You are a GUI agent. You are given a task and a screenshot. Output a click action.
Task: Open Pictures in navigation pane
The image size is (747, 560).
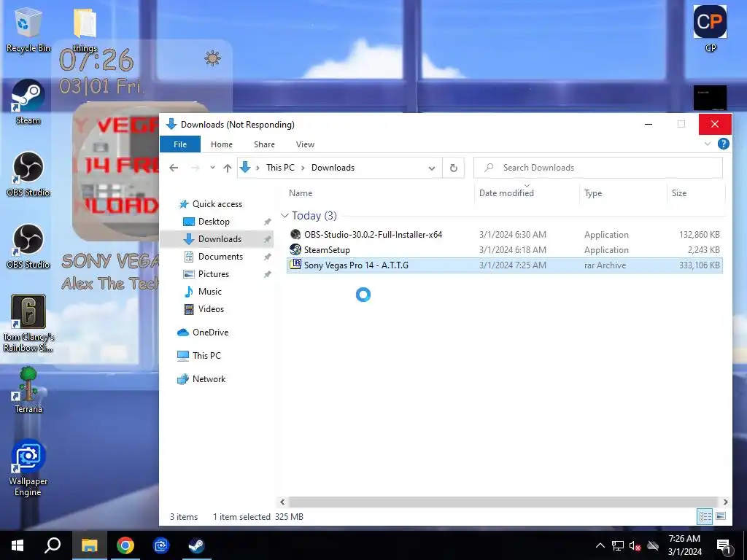214,274
